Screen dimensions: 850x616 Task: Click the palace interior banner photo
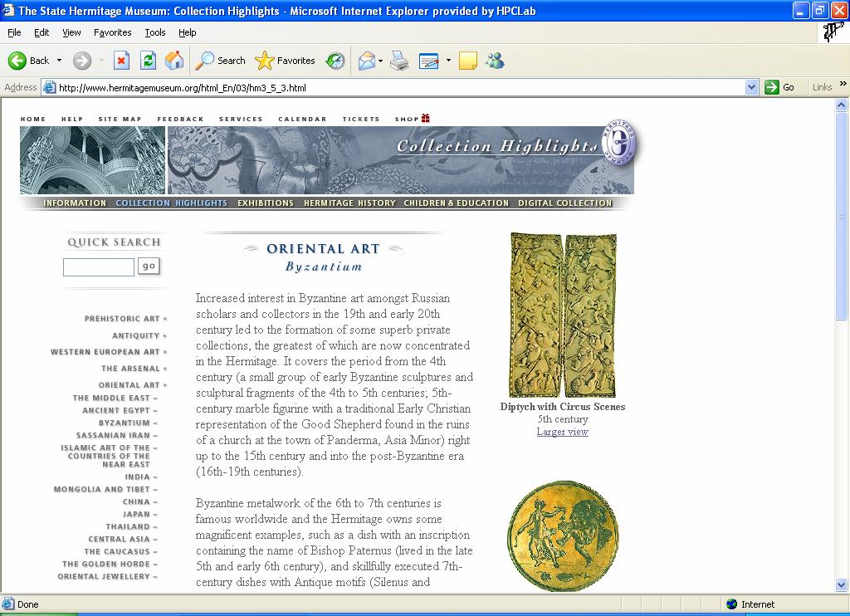tap(93, 160)
